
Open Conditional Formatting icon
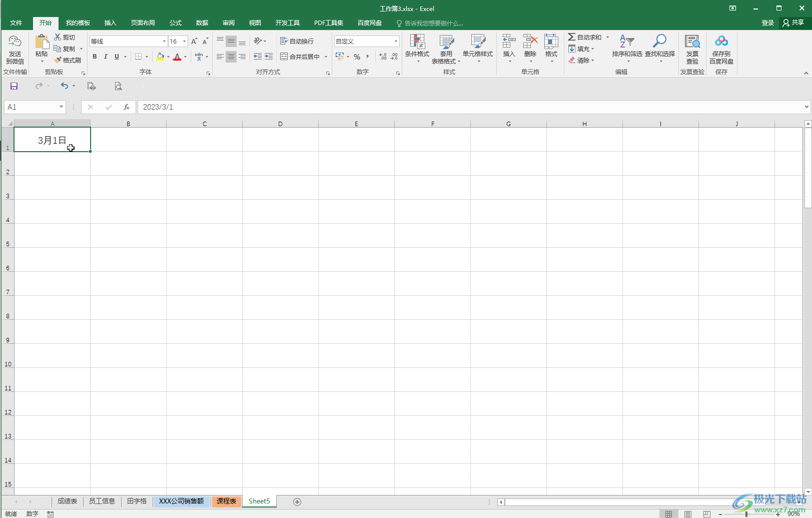pyautogui.click(x=417, y=42)
